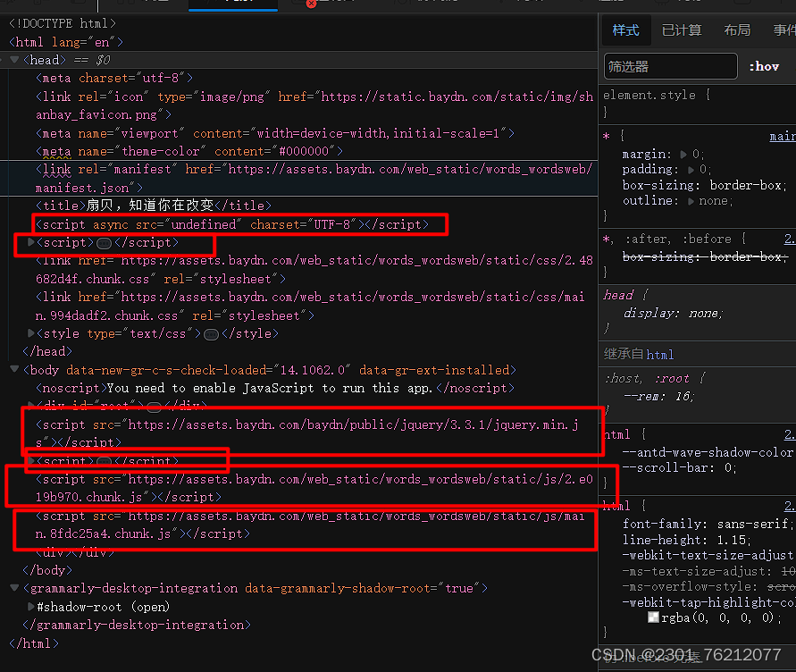Select the main.8fdc25a4.chunk.js script node
Screen dimensions: 796x672
310,525
